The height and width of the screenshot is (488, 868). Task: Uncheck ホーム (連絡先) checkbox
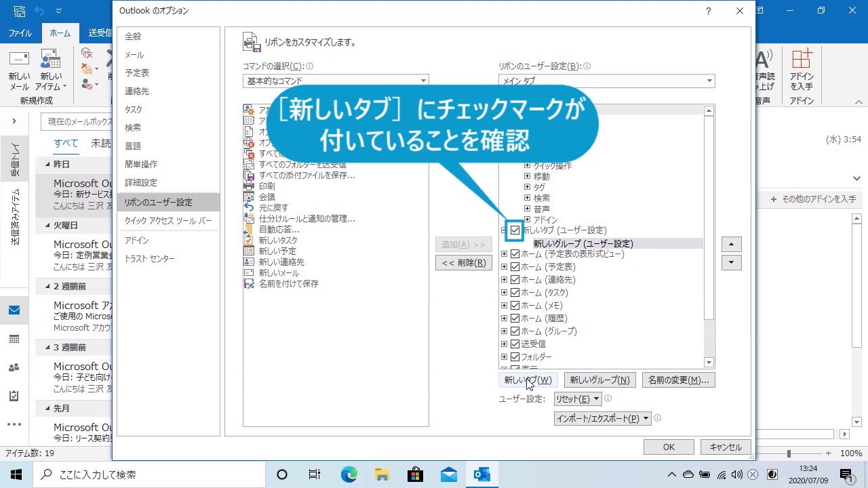[x=515, y=280]
